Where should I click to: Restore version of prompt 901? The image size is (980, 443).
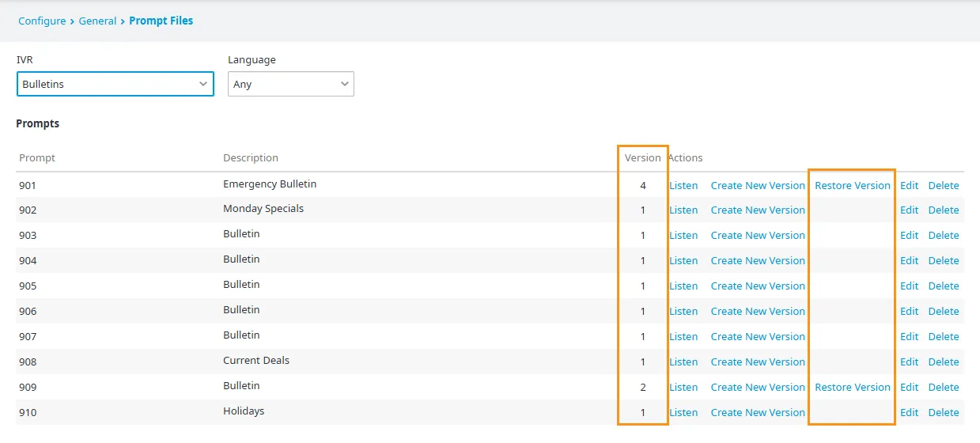click(853, 185)
